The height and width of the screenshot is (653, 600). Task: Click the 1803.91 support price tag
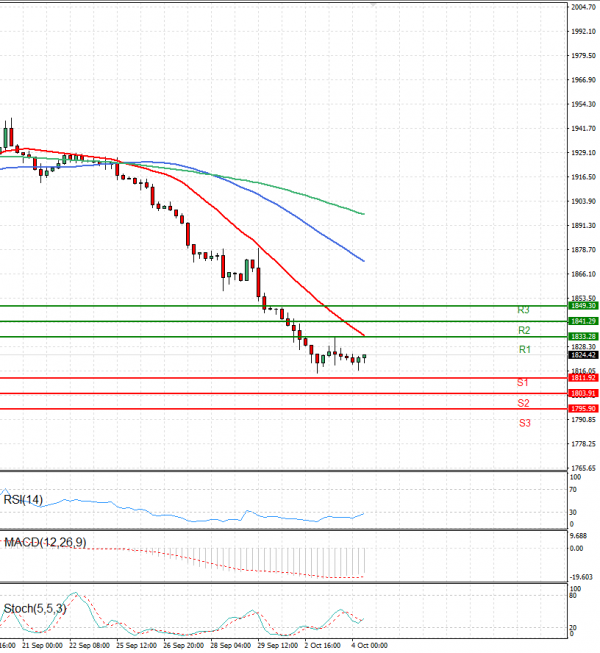click(x=583, y=393)
